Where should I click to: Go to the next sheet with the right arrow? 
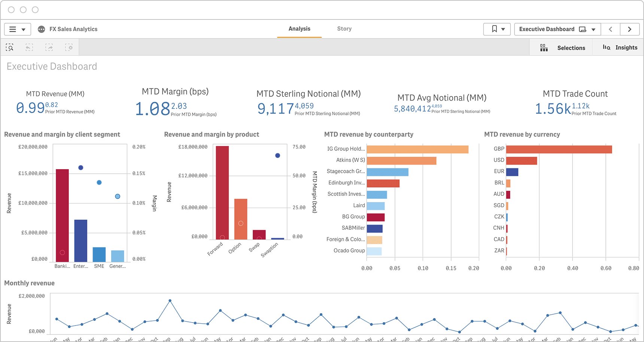pos(630,29)
